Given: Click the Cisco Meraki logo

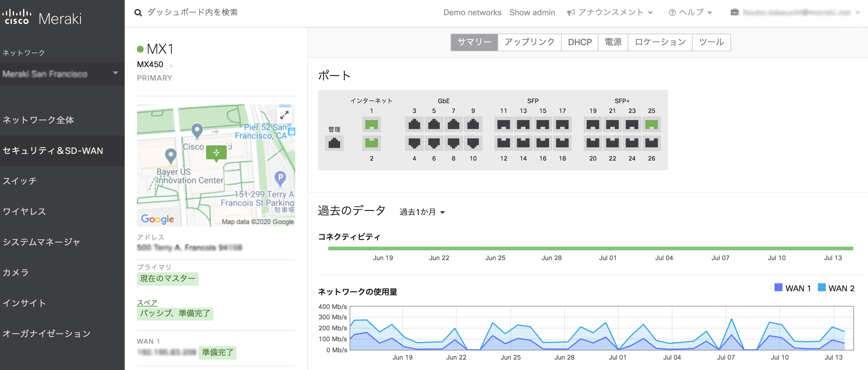Looking at the screenshot, I should pos(42,18).
